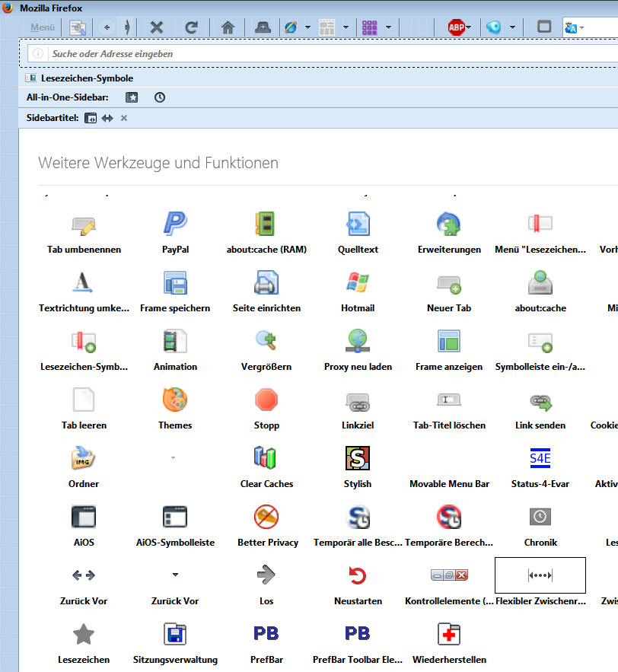Select the Status-4-Evar icon

pyautogui.click(x=540, y=457)
